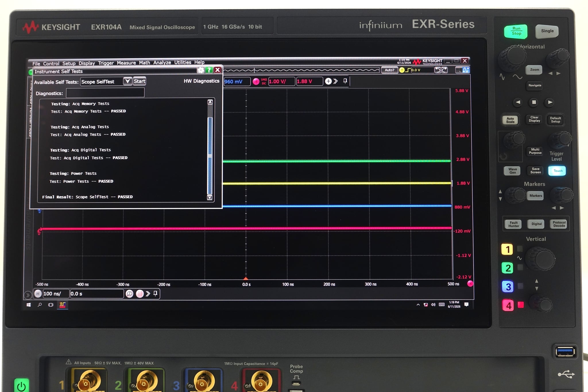Open Windows taskbar search
Image resolution: width=588 pixels, height=392 pixels.
[x=40, y=305]
